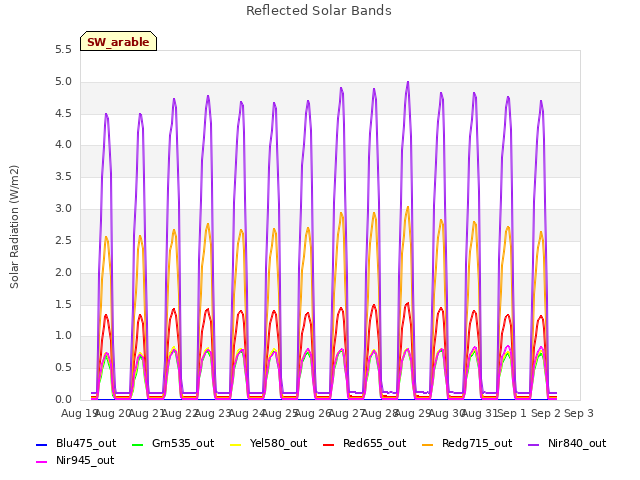Click the Aug 29 x-axis date label
This screenshot has height=480, width=640.
pos(412,413)
